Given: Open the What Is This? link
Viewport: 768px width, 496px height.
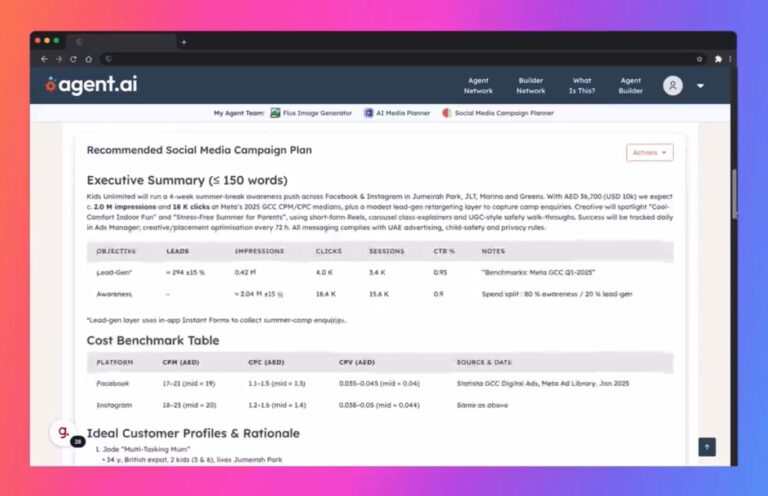Looking at the screenshot, I should pos(581,86).
